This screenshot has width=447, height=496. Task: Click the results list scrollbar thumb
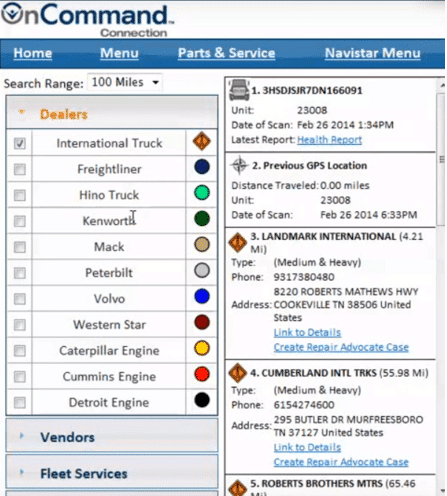pyautogui.click(x=441, y=160)
